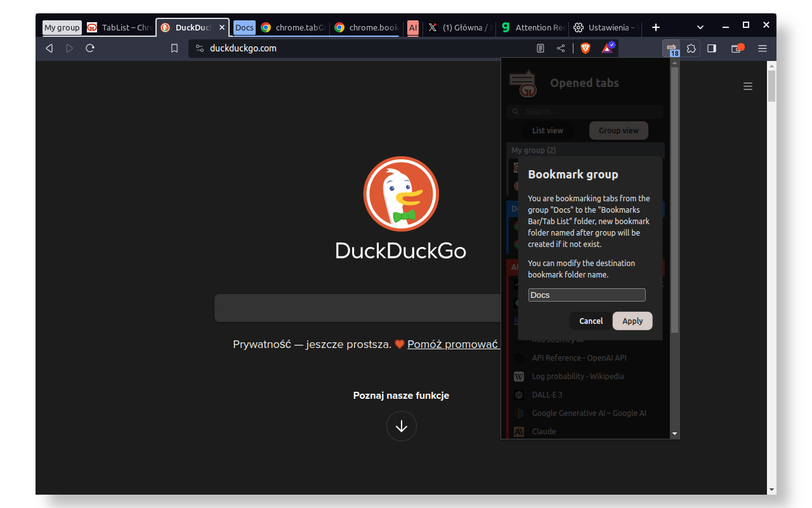The height and width of the screenshot is (508, 812).
Task: Switch to the (1) Główna / X tab
Action: [x=458, y=27]
